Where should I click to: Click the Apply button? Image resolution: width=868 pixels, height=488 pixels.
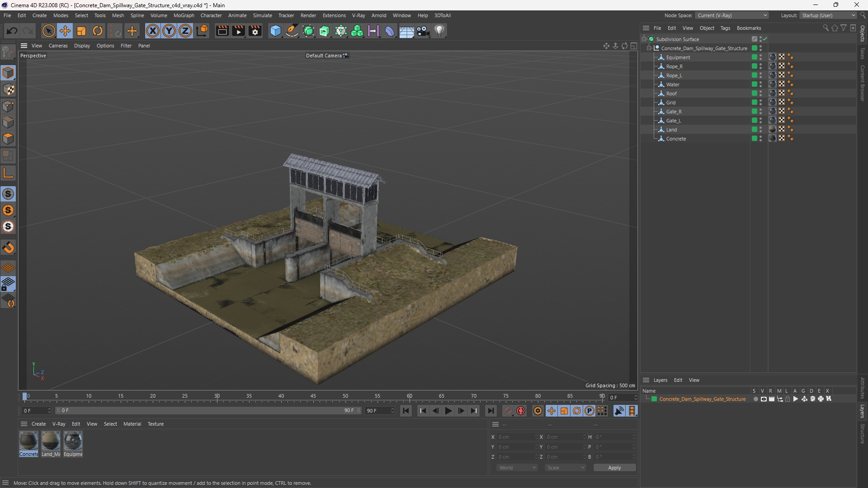pos(614,468)
